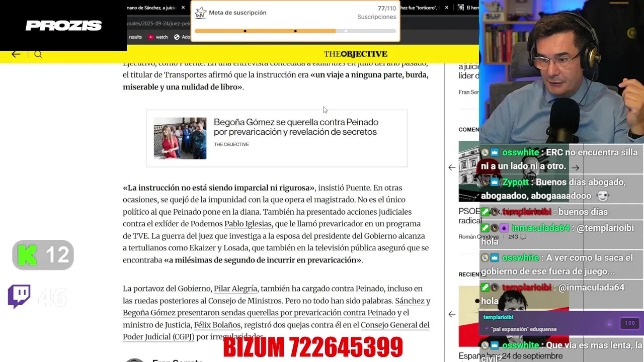The width and height of the screenshot is (644, 362).
Task: Click the inmaculada64 username in chat
Action: 540,228
